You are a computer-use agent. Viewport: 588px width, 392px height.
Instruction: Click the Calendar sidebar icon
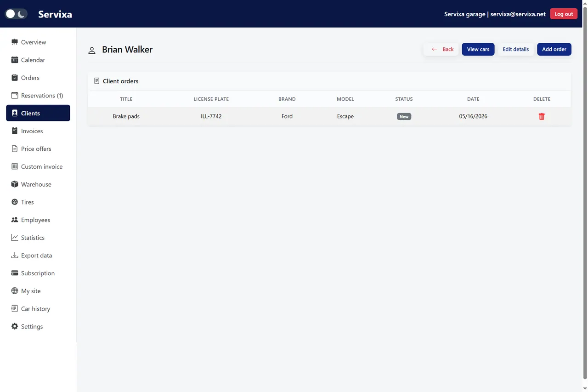click(15, 60)
